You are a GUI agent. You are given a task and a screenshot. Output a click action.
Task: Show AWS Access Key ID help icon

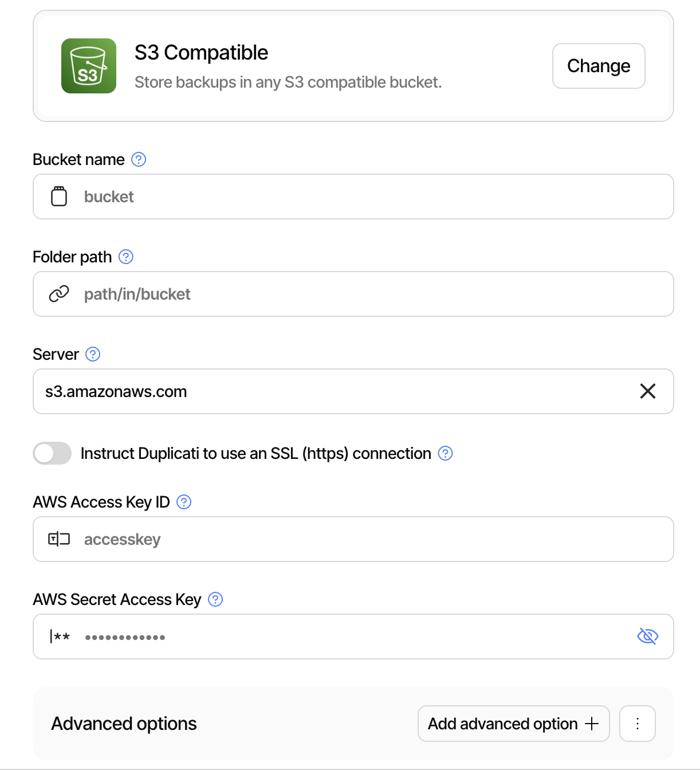(184, 502)
